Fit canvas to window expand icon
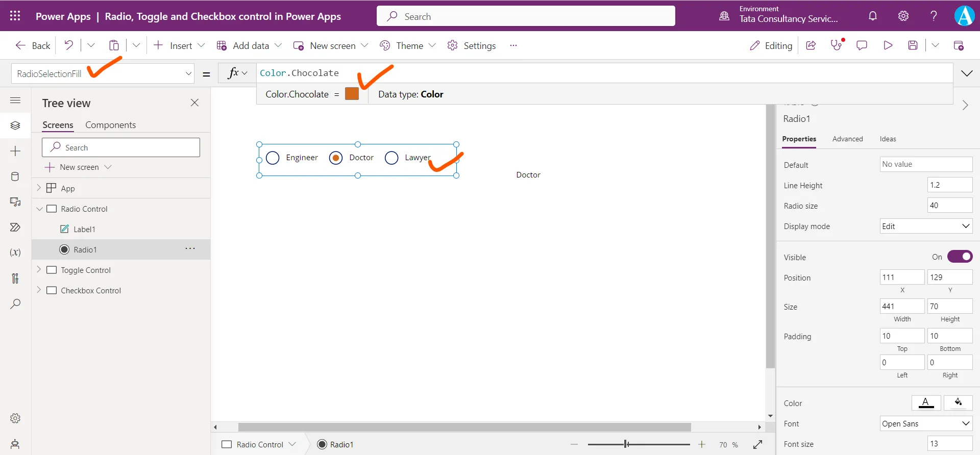The image size is (980, 455). 757,445
